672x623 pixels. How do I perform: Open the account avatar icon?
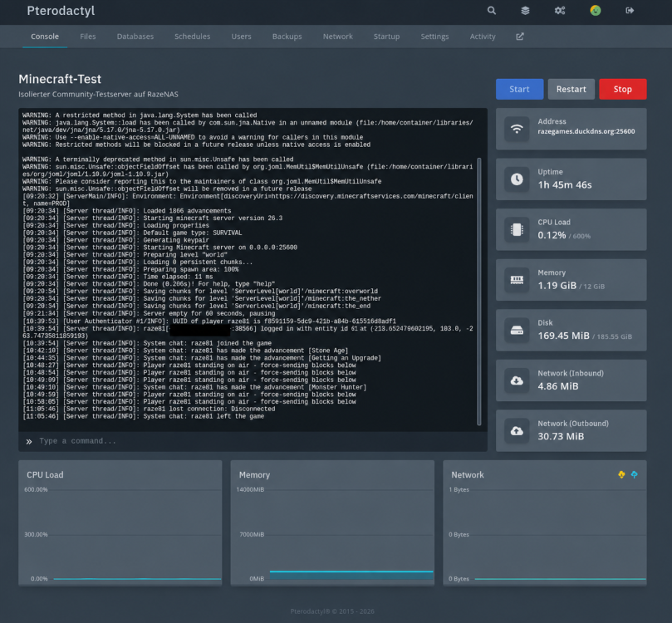point(596,11)
